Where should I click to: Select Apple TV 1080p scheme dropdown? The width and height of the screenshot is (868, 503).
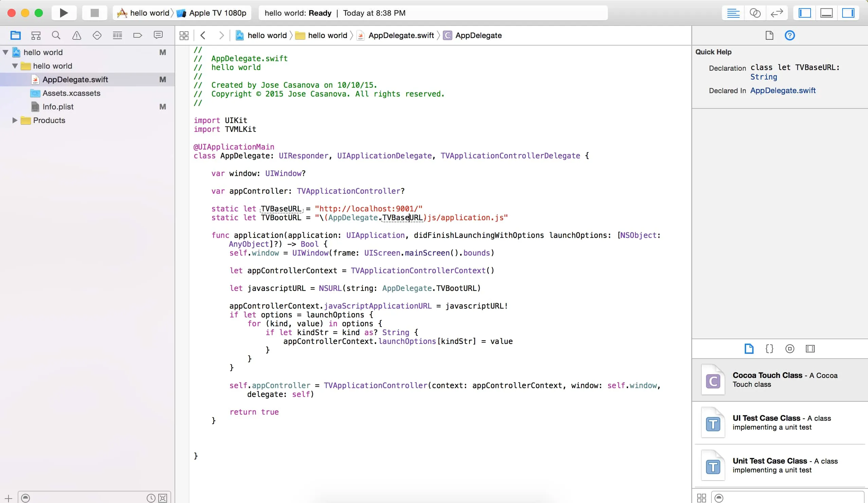(x=212, y=13)
